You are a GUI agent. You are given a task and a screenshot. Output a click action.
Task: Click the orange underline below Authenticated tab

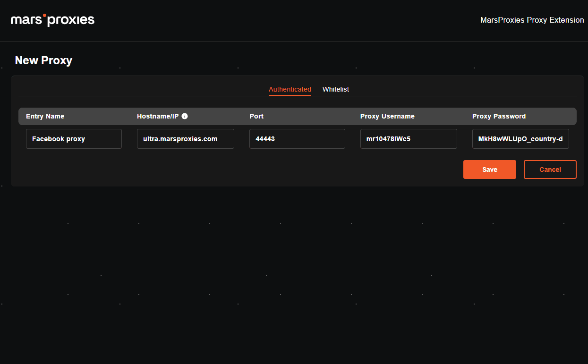(x=290, y=95)
